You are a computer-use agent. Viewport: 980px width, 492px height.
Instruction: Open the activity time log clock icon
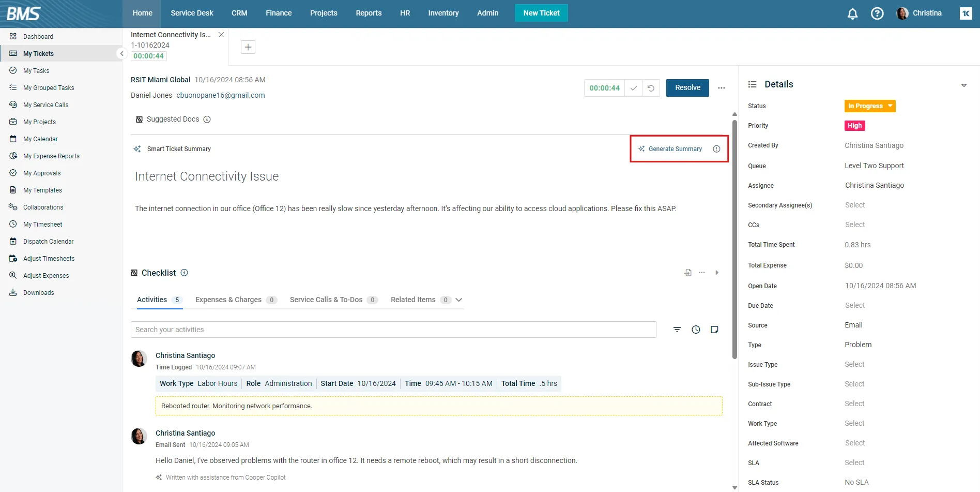(696, 330)
